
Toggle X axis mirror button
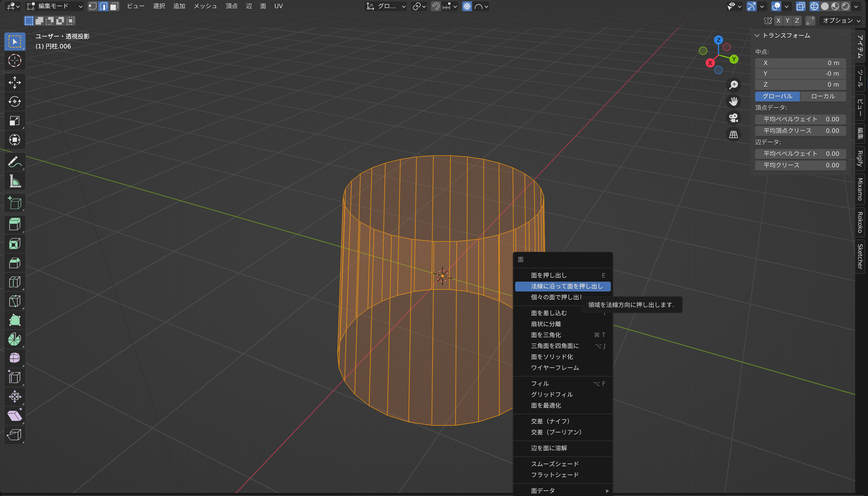point(778,21)
